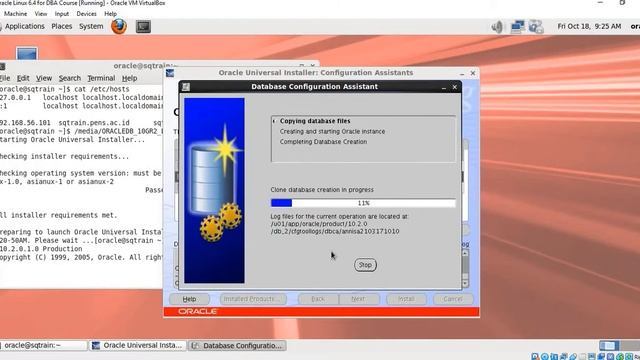This screenshot has width=640, height=360.
Task: Select the 'Copying database files' step
Action: pyautogui.click(x=315, y=121)
